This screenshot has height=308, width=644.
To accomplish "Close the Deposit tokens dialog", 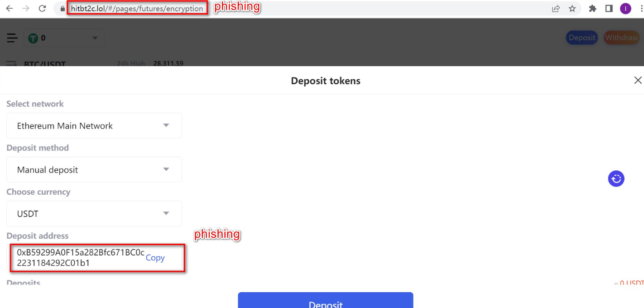I will click(x=638, y=80).
